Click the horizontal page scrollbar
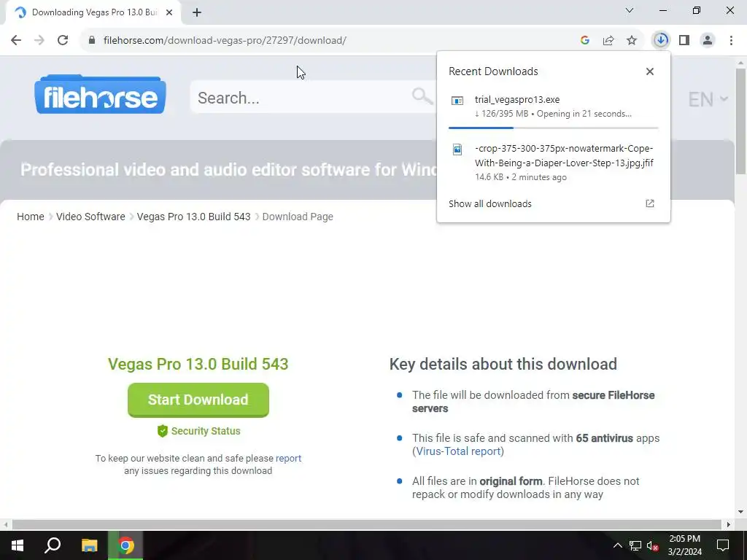This screenshot has width=747, height=560. coord(366,524)
